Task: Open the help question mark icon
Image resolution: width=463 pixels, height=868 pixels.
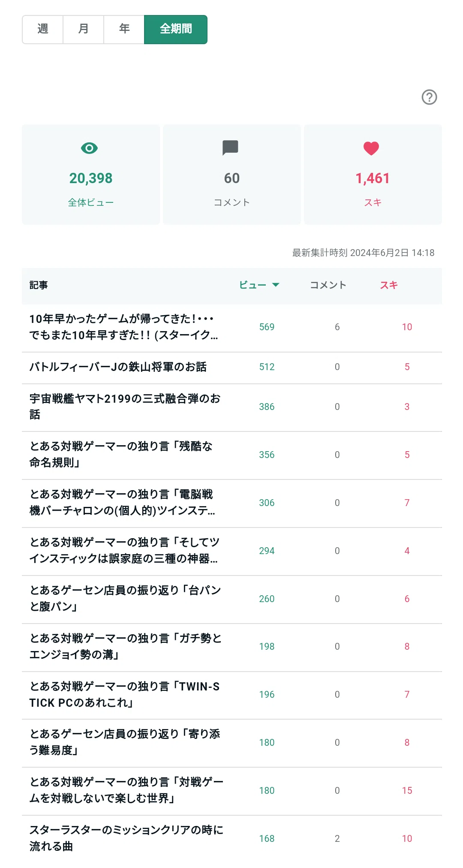Action: 429,97
